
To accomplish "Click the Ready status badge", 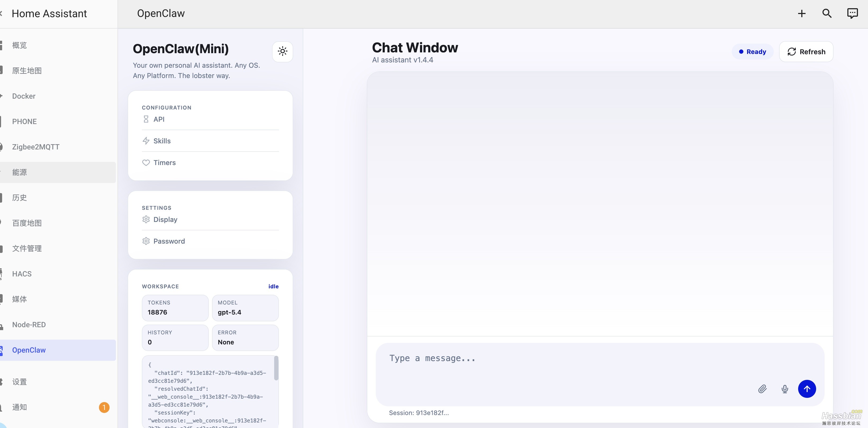I will pos(752,52).
